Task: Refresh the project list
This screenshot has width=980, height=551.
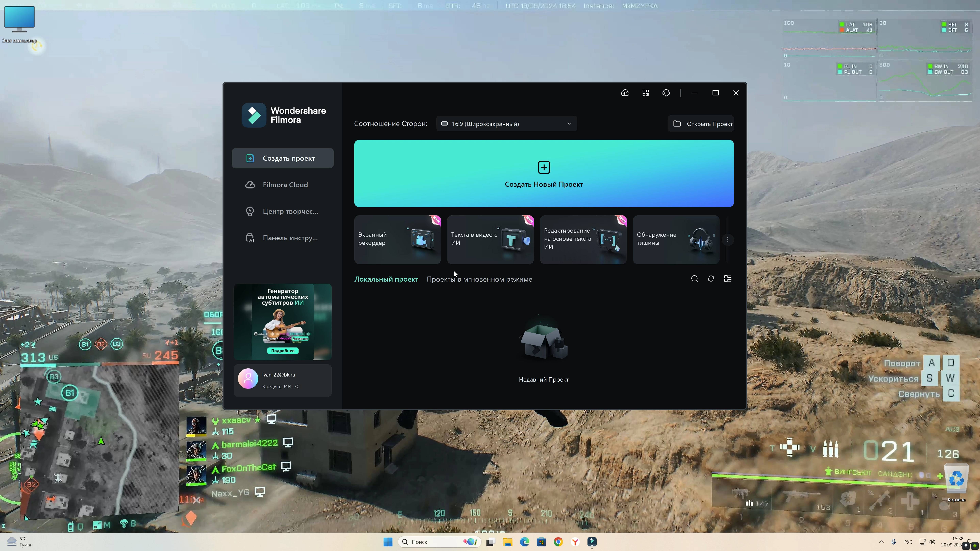Action: (x=711, y=279)
